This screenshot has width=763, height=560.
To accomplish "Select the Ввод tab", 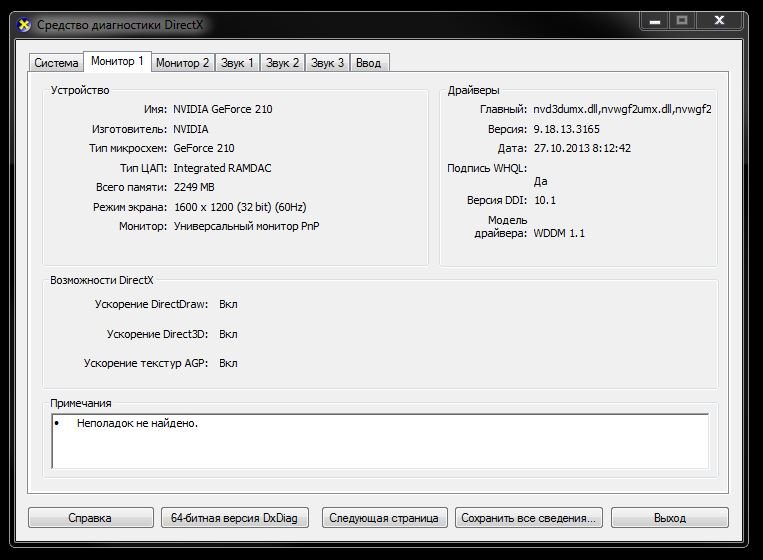I will 368,63.
